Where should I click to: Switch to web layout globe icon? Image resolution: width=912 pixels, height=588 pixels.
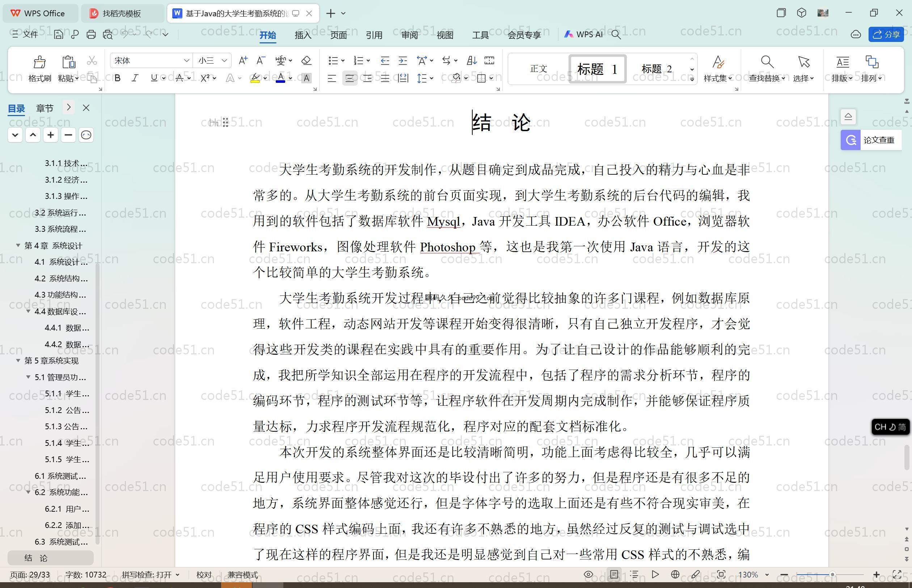point(675,574)
